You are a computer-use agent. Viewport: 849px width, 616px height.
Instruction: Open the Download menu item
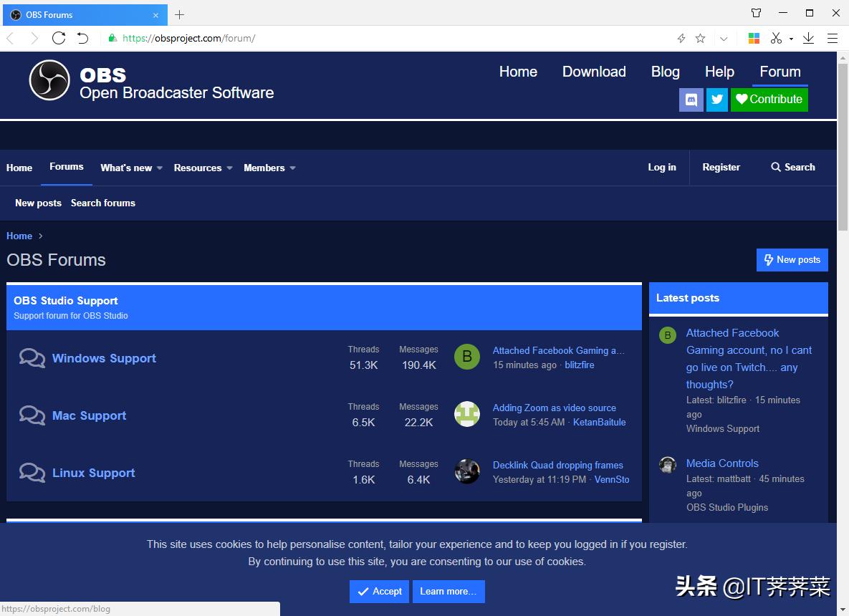click(594, 72)
